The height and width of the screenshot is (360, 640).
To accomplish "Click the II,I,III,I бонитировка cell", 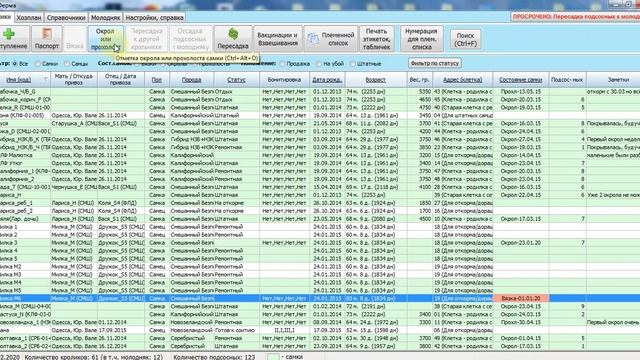I will point(284,330).
